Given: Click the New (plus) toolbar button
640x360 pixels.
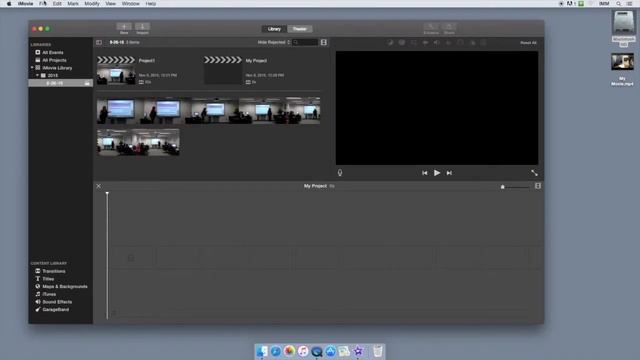Looking at the screenshot, I should tap(124, 28).
